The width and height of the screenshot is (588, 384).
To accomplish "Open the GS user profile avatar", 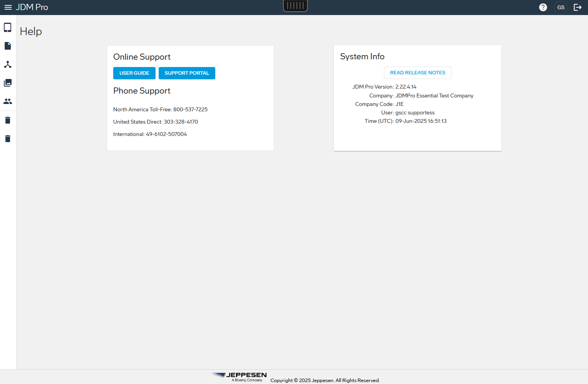I will pos(561,7).
